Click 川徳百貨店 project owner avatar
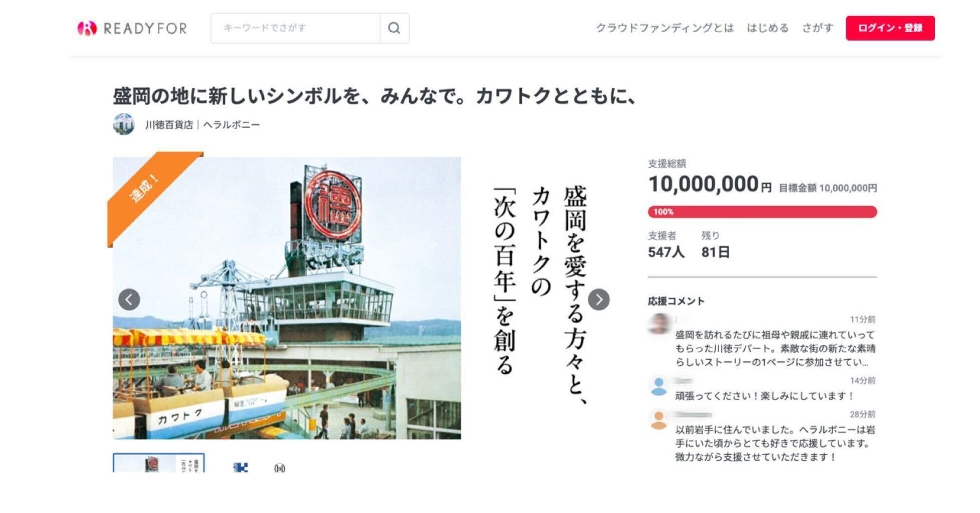Screen dimensions: 980x513 [124, 124]
